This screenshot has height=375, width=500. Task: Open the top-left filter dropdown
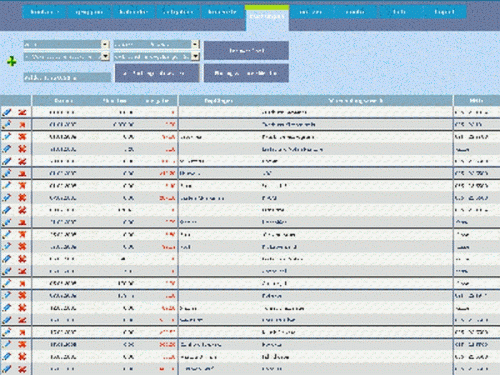(x=66, y=44)
